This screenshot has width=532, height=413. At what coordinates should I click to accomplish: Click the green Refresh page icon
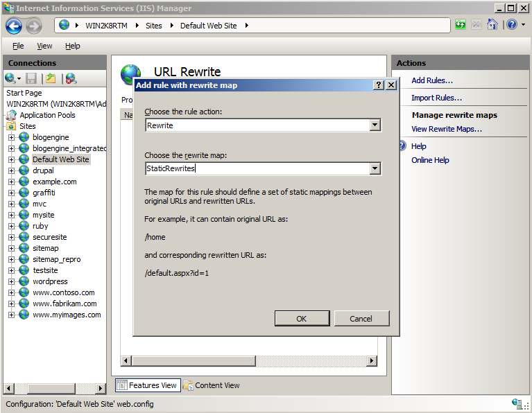point(461,25)
